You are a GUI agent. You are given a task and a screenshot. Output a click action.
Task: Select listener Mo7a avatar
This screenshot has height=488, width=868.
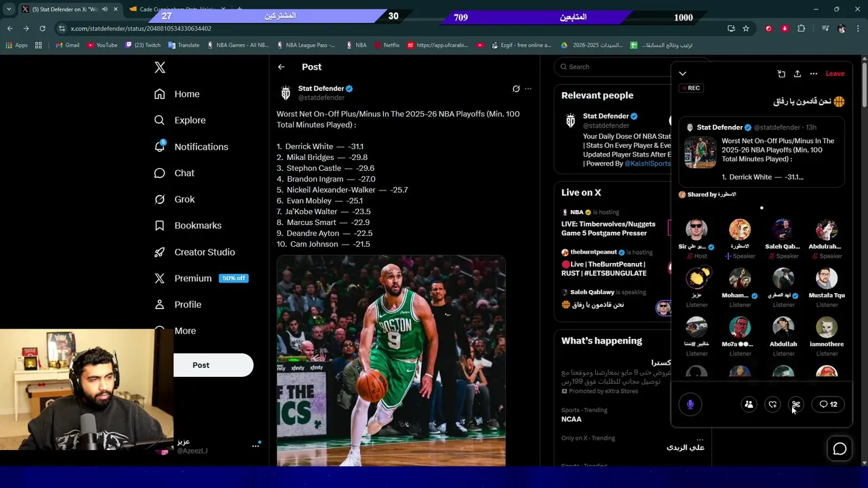[x=740, y=327]
